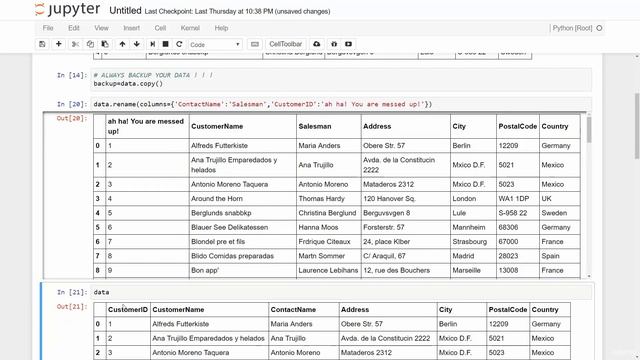
Task: Open the command palette keyboard icon
Action: tap(255, 44)
